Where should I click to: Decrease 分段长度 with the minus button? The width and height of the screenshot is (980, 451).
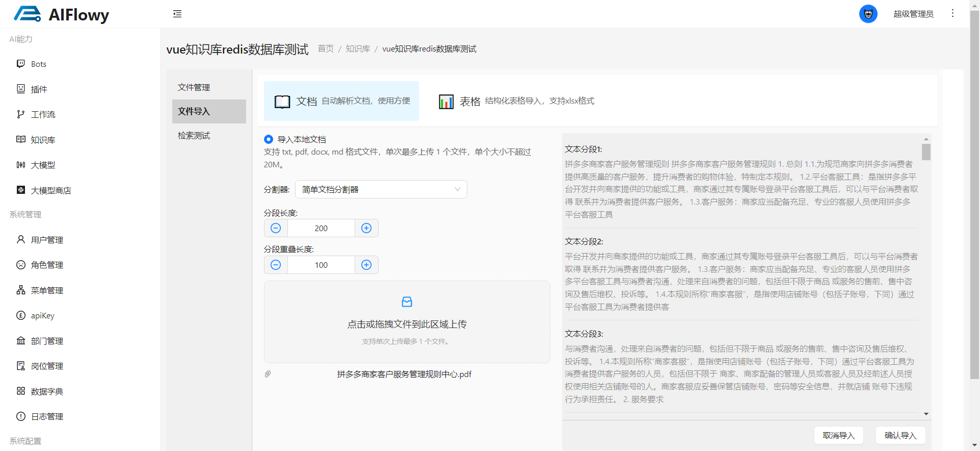click(276, 228)
